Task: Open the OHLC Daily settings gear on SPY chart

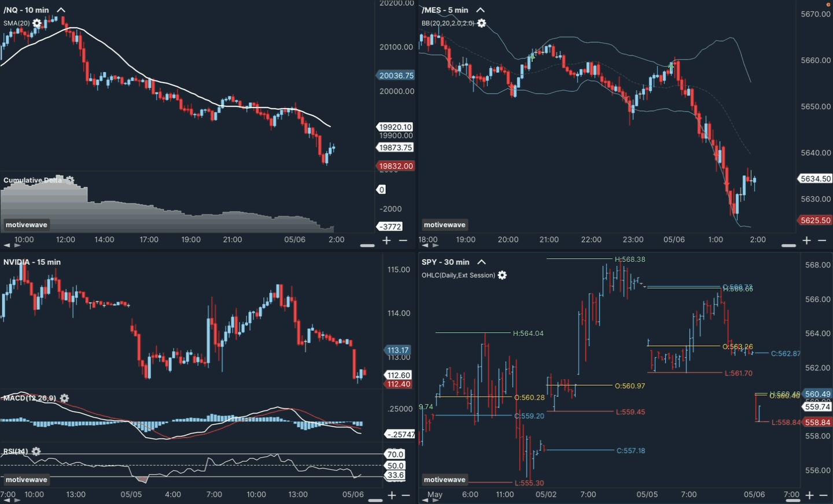Action: [x=502, y=275]
